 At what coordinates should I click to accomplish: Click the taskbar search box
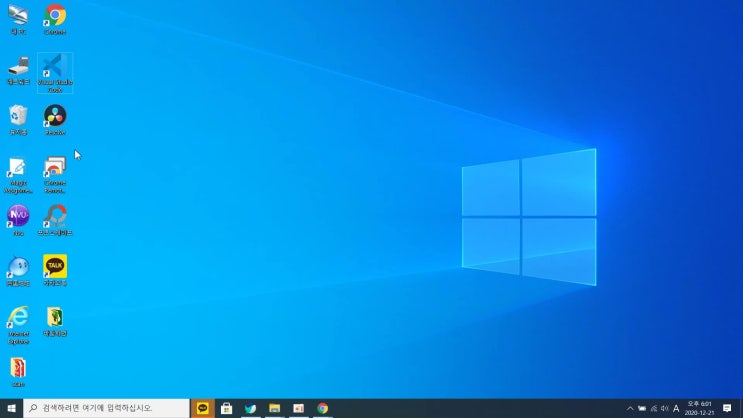tap(106, 408)
